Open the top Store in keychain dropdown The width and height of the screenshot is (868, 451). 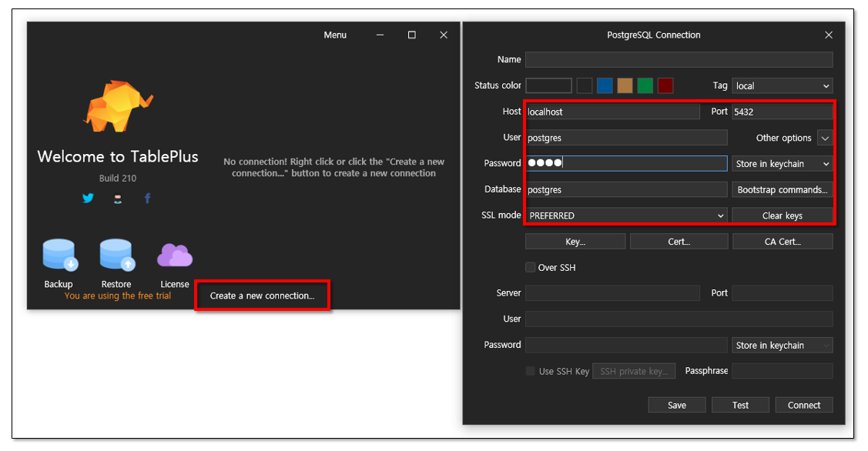point(783,164)
